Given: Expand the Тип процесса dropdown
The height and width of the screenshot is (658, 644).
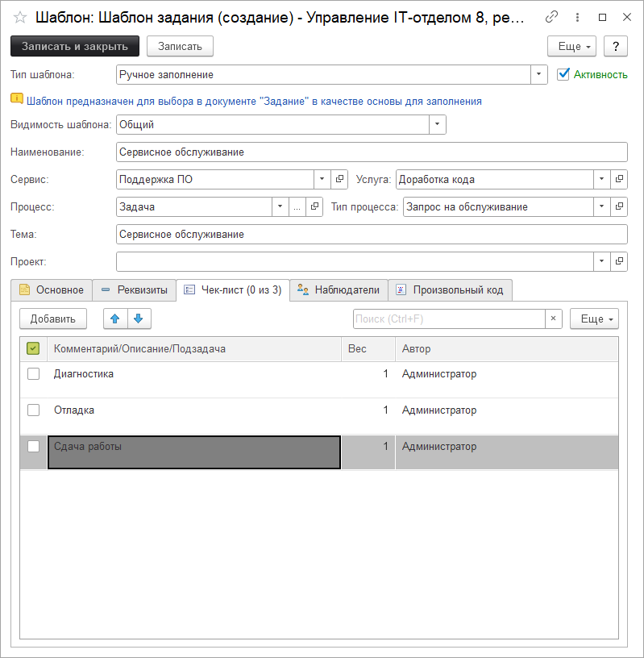Looking at the screenshot, I should pyautogui.click(x=601, y=206).
